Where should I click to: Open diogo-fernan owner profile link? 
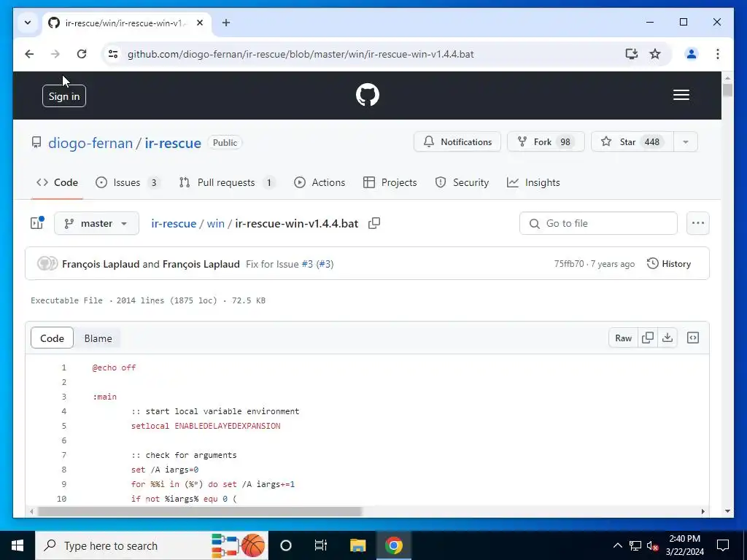[90, 143]
